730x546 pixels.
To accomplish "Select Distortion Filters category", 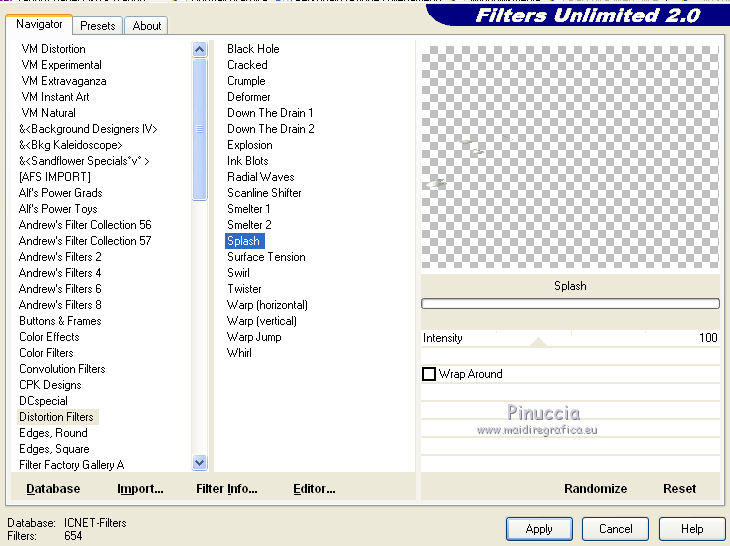I will (x=56, y=417).
